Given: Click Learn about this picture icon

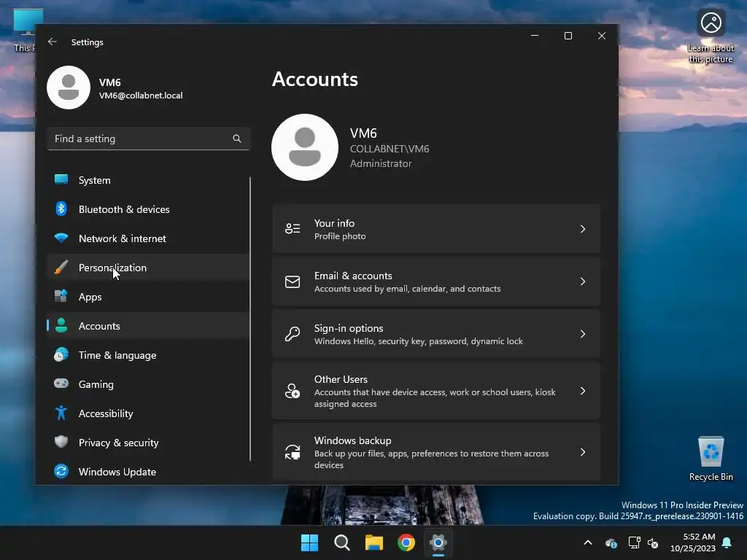Looking at the screenshot, I should point(711,36).
